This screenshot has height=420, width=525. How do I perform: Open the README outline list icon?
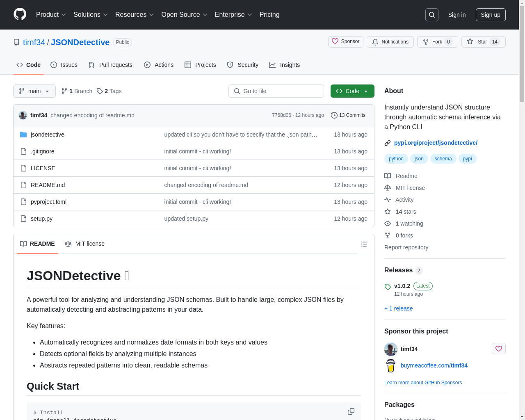364,244
